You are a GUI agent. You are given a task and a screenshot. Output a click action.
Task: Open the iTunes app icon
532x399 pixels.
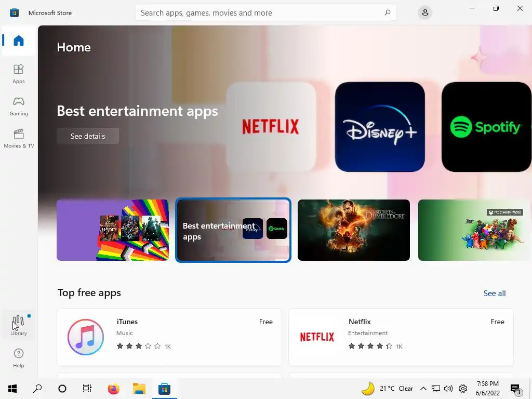click(x=86, y=337)
